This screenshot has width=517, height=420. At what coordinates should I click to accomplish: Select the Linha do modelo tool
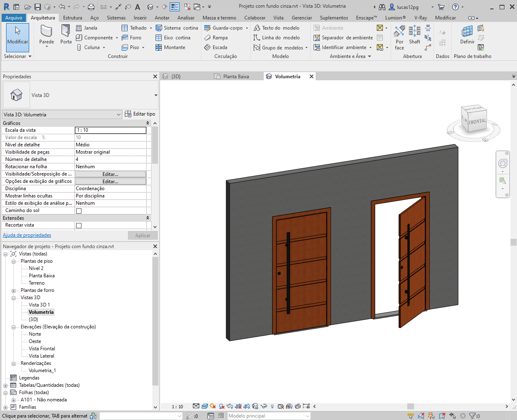[277, 38]
